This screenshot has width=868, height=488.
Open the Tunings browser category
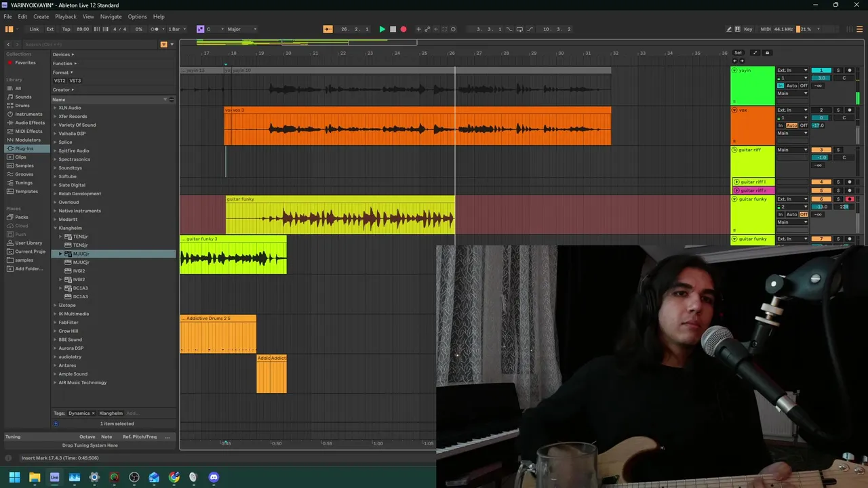(24, 182)
